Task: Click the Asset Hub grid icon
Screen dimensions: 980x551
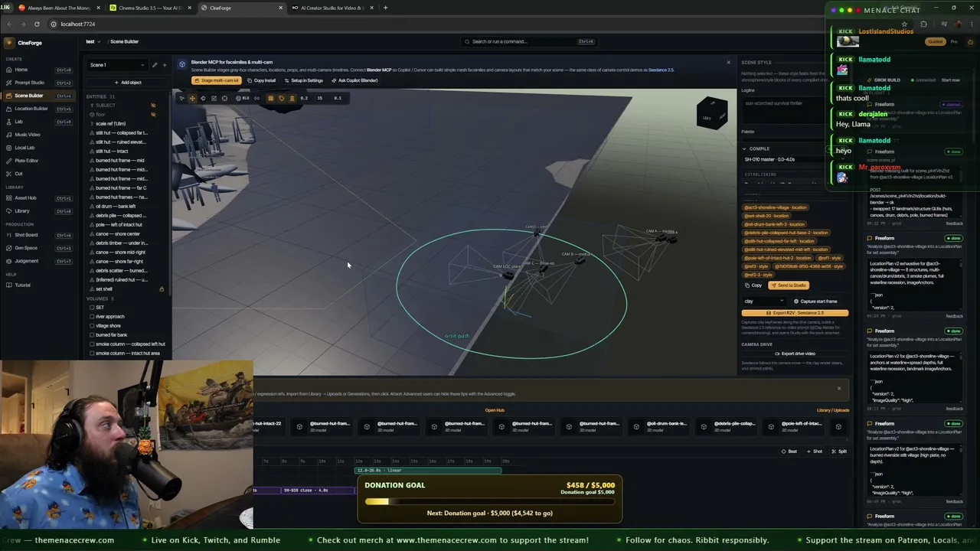Action: tap(9, 198)
